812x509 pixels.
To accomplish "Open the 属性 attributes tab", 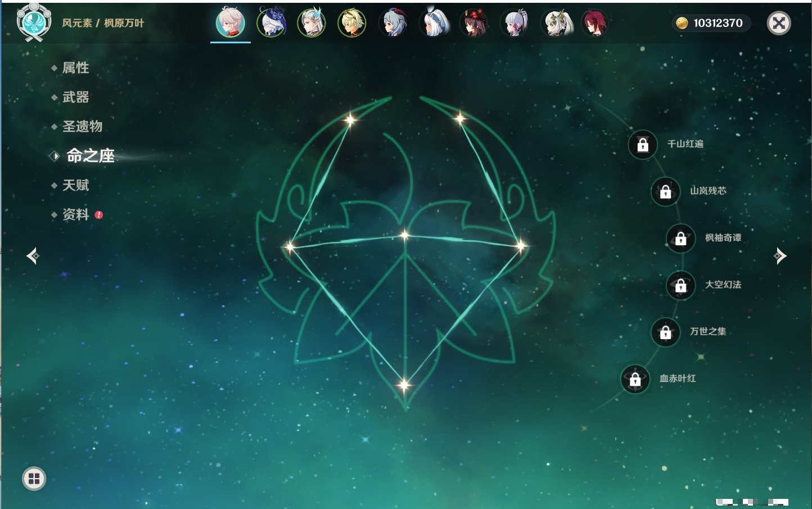I will (75, 68).
